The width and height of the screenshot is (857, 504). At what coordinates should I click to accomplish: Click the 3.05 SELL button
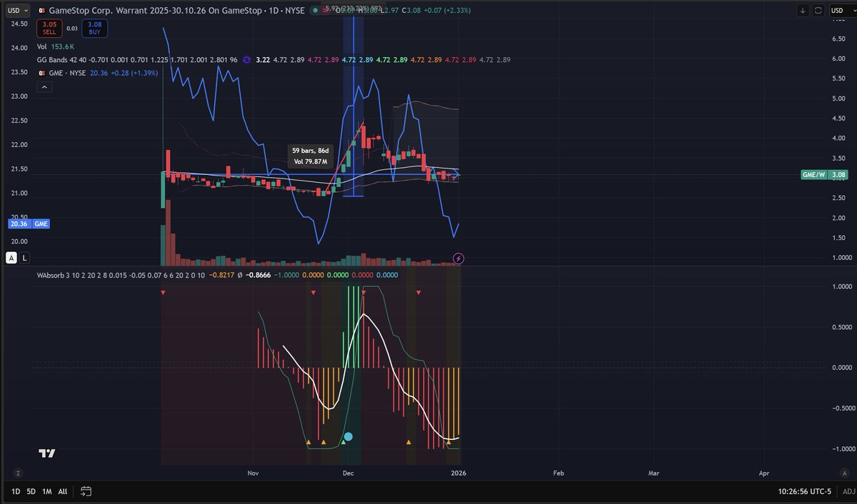[48, 28]
